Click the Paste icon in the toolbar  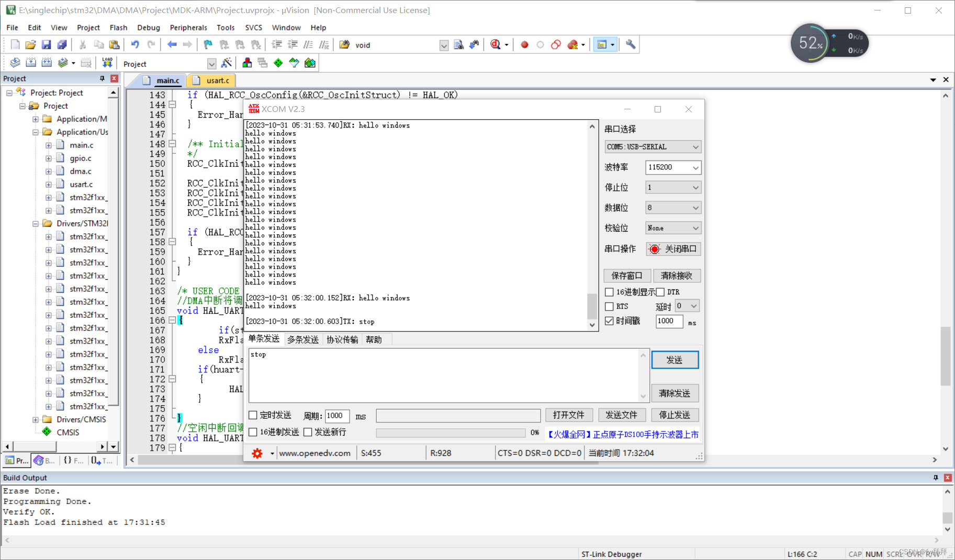[x=114, y=45]
